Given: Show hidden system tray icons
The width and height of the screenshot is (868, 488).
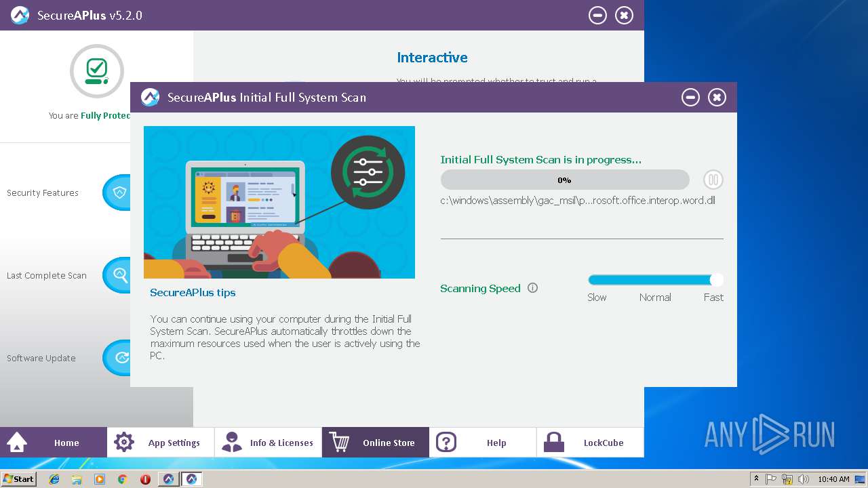Looking at the screenshot, I should click(x=756, y=479).
